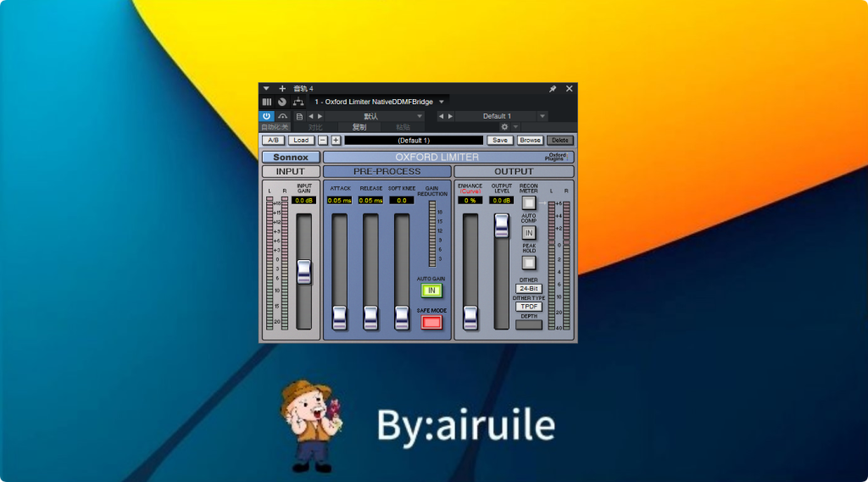Close the Oxford Limiter plugin window
Screen dimensions: 868x482
pyautogui.click(x=569, y=89)
